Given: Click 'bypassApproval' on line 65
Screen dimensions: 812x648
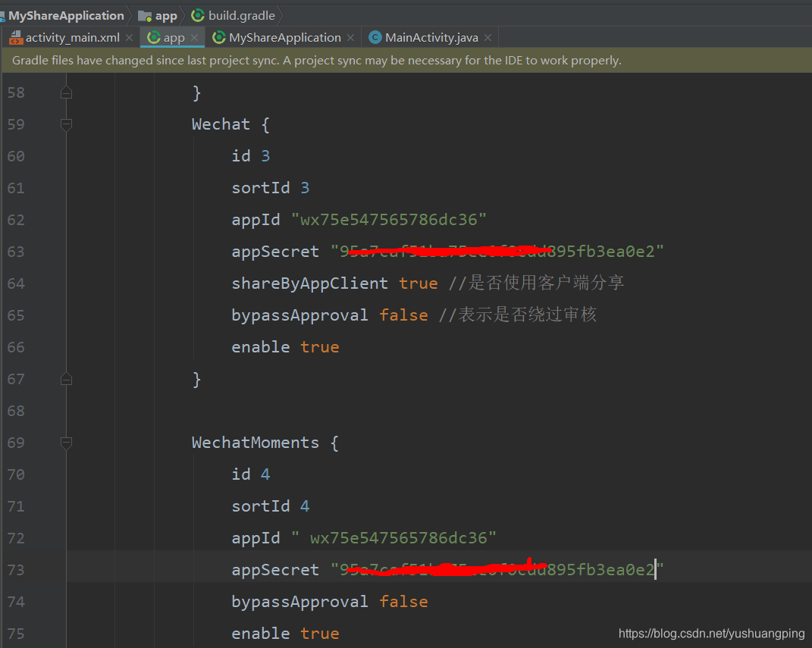Looking at the screenshot, I should point(299,316).
